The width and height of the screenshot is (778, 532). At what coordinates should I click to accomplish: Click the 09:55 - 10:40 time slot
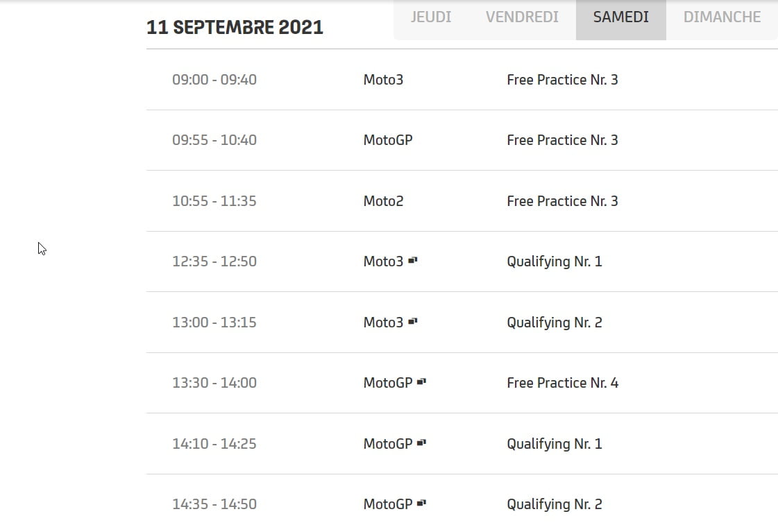(214, 140)
